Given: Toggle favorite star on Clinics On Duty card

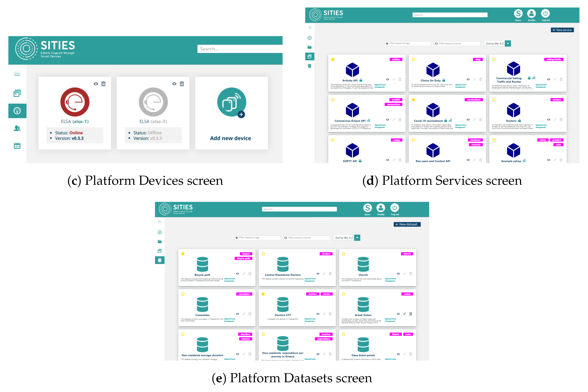Looking at the screenshot, I should click(x=413, y=59).
